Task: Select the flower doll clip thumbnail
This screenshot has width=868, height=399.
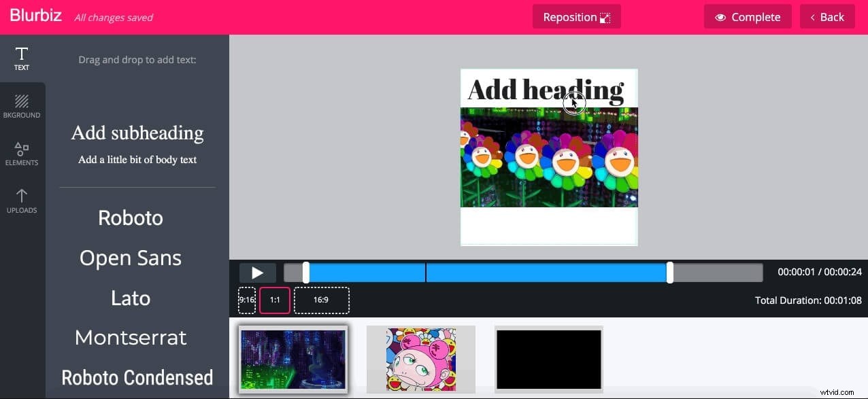Action: 420,358
